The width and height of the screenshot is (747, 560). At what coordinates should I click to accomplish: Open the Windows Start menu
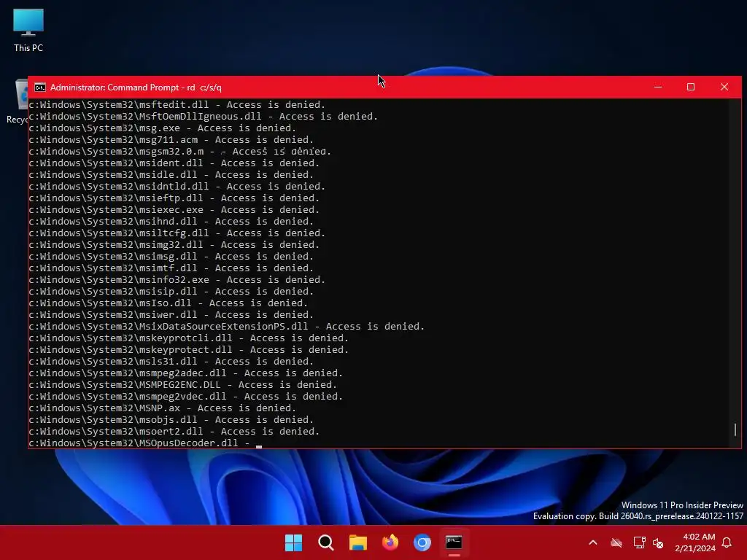(293, 542)
